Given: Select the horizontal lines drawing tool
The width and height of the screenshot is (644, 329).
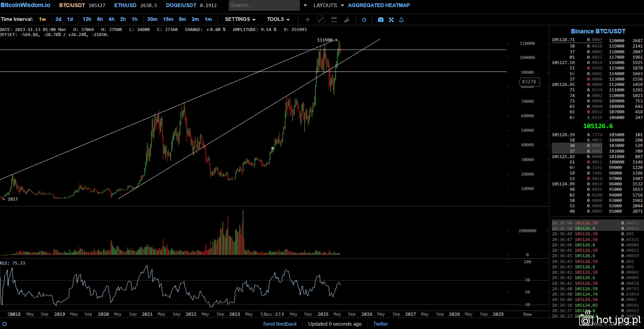Looking at the screenshot, I should click(334, 20).
